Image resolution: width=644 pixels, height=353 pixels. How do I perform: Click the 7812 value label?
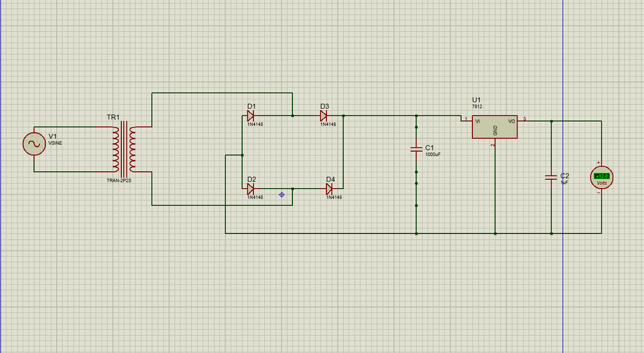[477, 106]
